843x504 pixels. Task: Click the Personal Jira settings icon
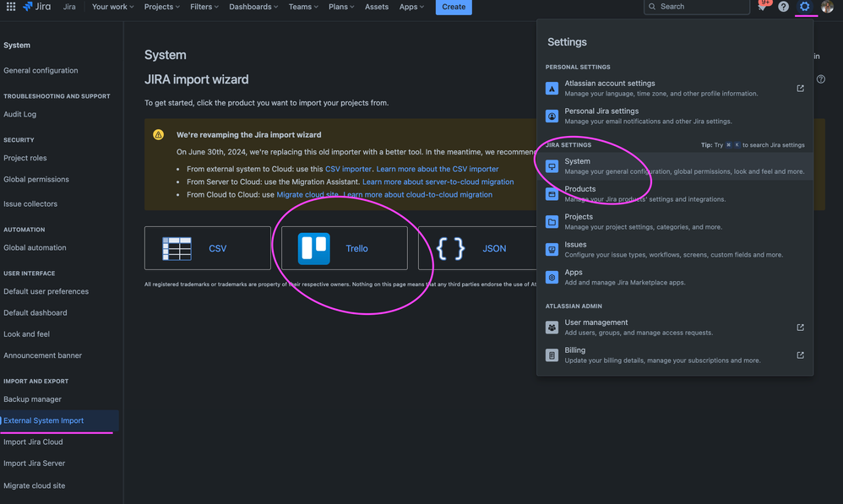(x=552, y=116)
